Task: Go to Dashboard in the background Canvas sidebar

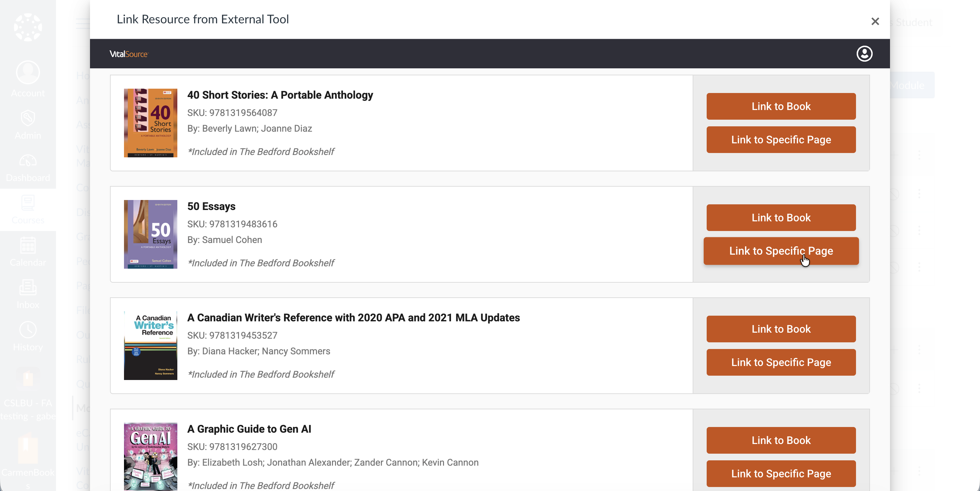Action: [28, 167]
